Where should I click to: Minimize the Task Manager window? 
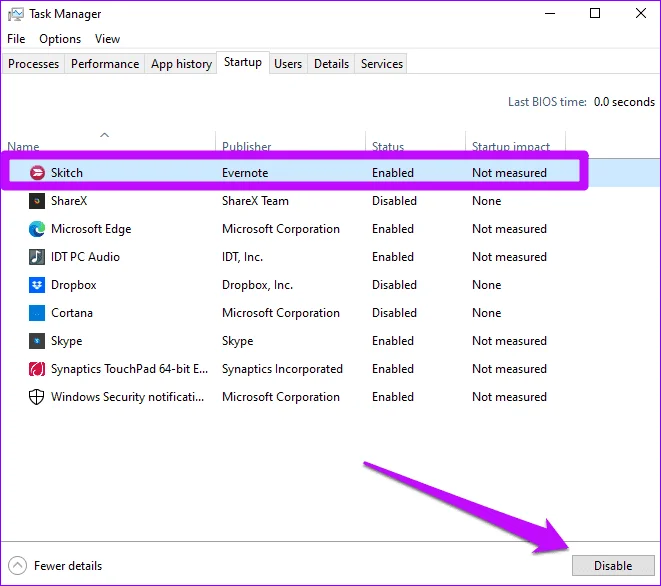coord(550,13)
